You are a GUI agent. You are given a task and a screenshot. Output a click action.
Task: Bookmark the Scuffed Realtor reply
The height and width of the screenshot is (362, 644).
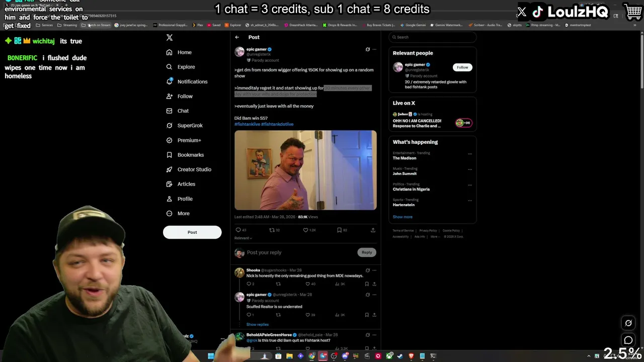tap(367, 315)
